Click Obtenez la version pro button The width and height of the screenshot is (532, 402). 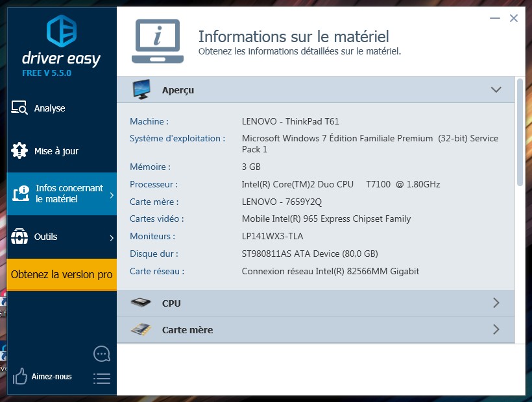pos(62,274)
